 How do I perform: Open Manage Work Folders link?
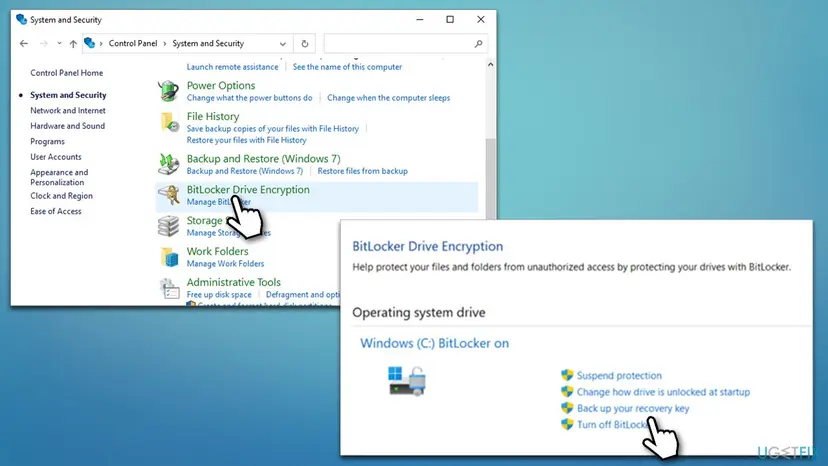(x=225, y=264)
